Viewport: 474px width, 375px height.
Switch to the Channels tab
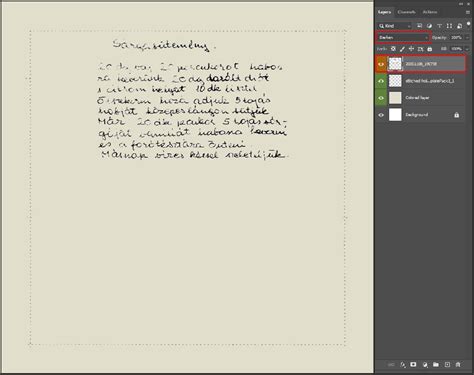pos(406,12)
